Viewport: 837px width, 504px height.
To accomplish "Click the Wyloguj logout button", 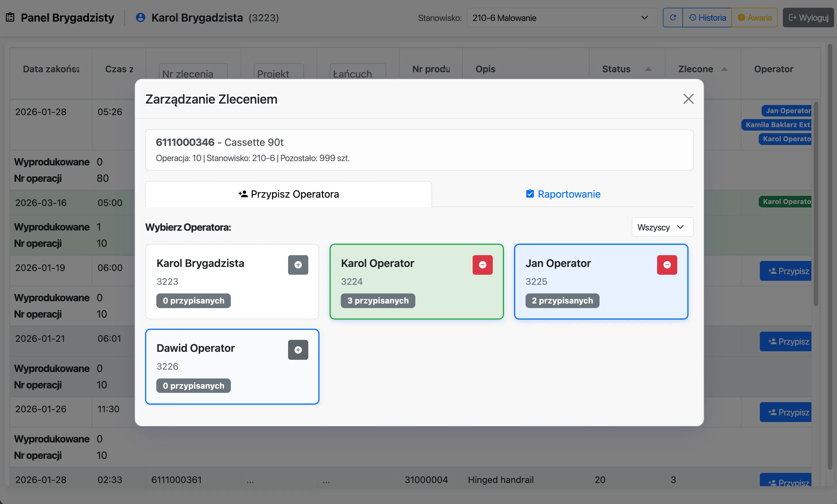I will click(808, 18).
